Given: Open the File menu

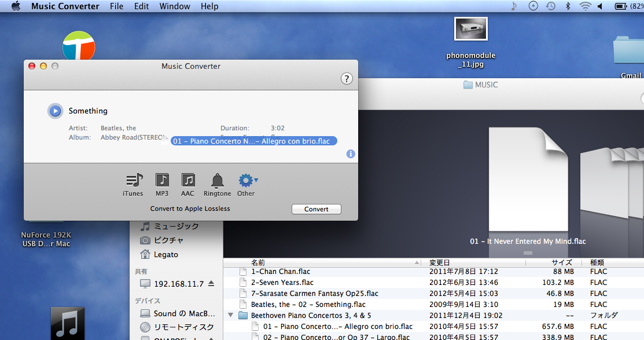Looking at the screenshot, I should [x=117, y=6].
